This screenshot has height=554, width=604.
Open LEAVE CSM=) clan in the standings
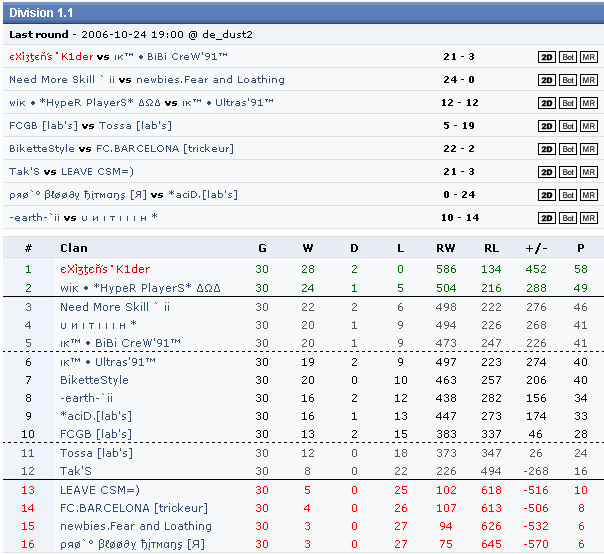coord(99,490)
